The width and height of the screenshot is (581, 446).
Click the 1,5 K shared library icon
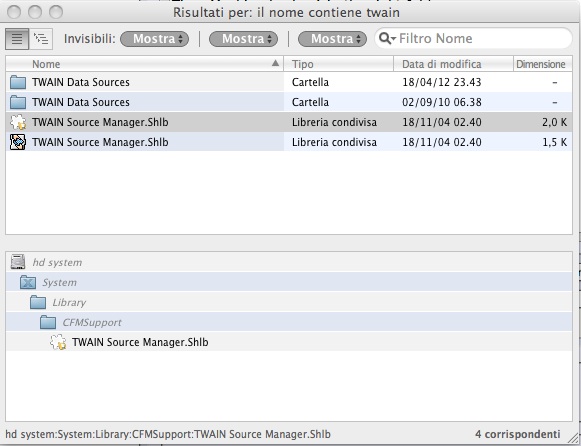[x=18, y=142]
